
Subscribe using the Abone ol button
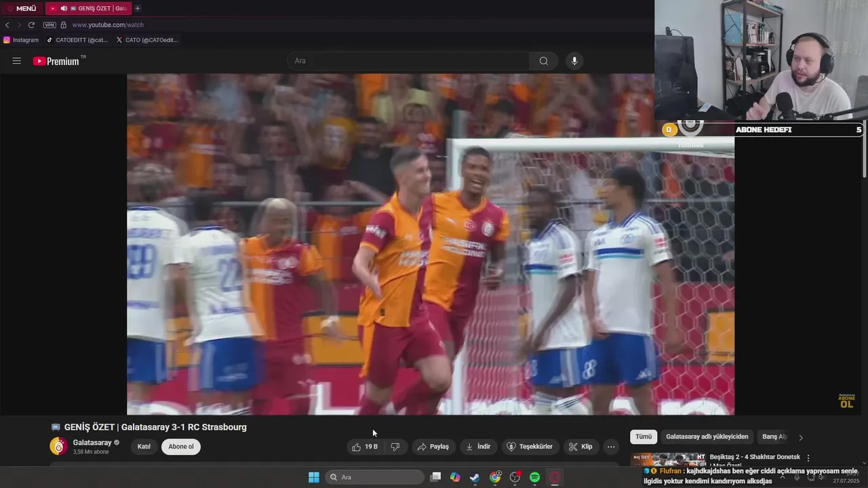point(181,447)
